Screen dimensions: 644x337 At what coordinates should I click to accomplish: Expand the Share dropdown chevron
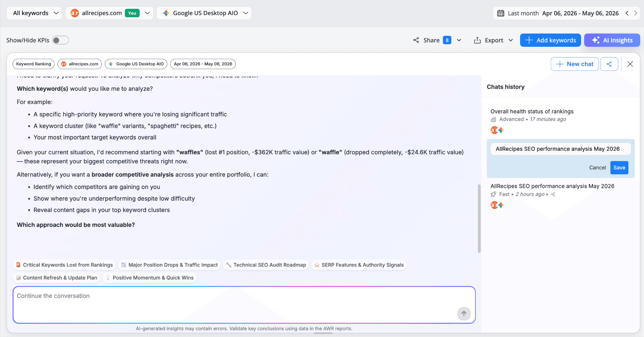[459, 40]
